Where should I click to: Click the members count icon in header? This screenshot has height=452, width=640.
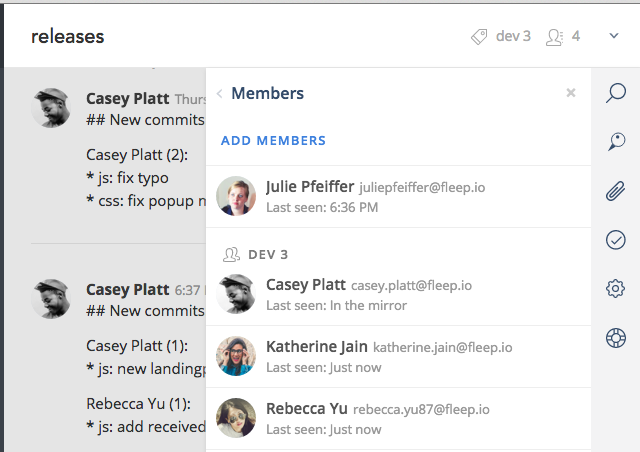[554, 37]
